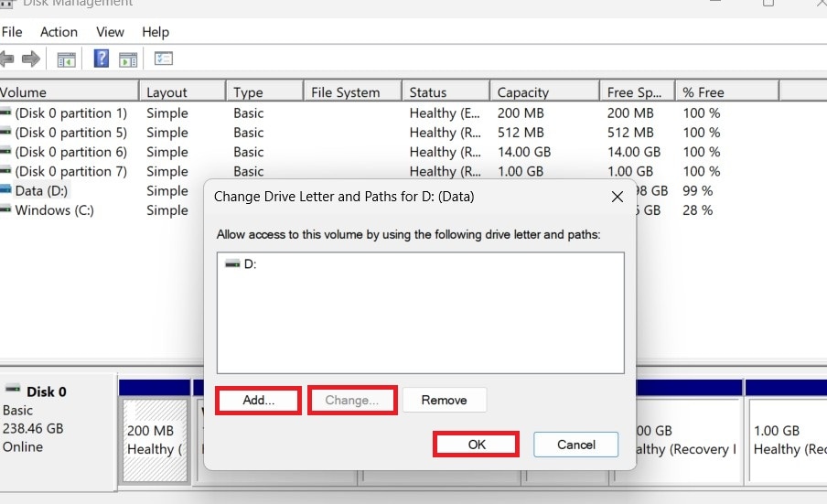The width and height of the screenshot is (827, 504).
Task: Click drive icon next to D: in list
Action: (232, 263)
